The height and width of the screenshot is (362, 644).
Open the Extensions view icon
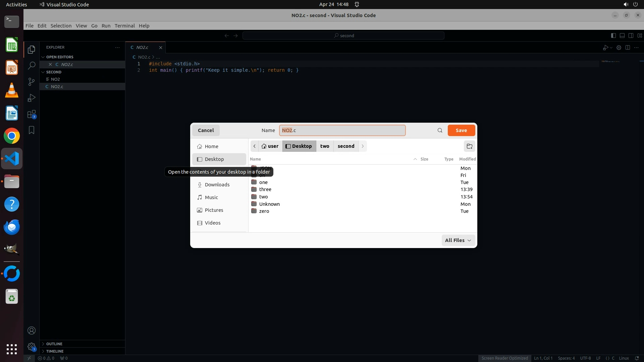pos(32,114)
